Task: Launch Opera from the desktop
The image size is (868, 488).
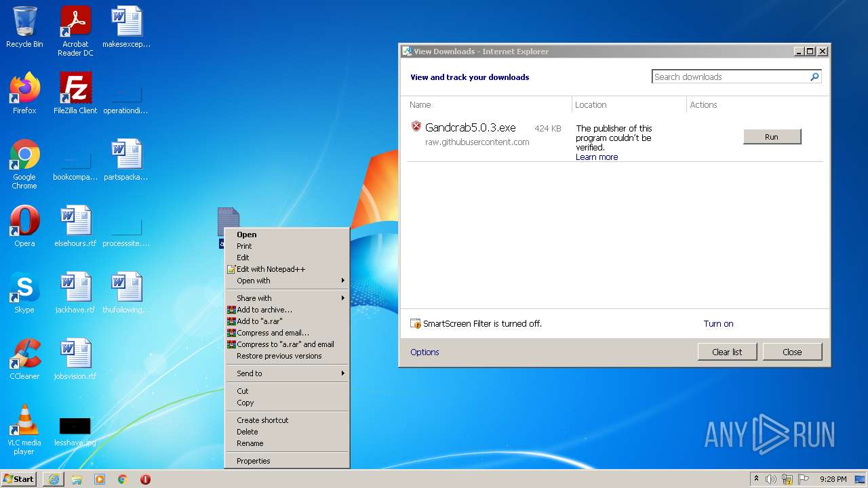Action: pyautogui.click(x=24, y=226)
